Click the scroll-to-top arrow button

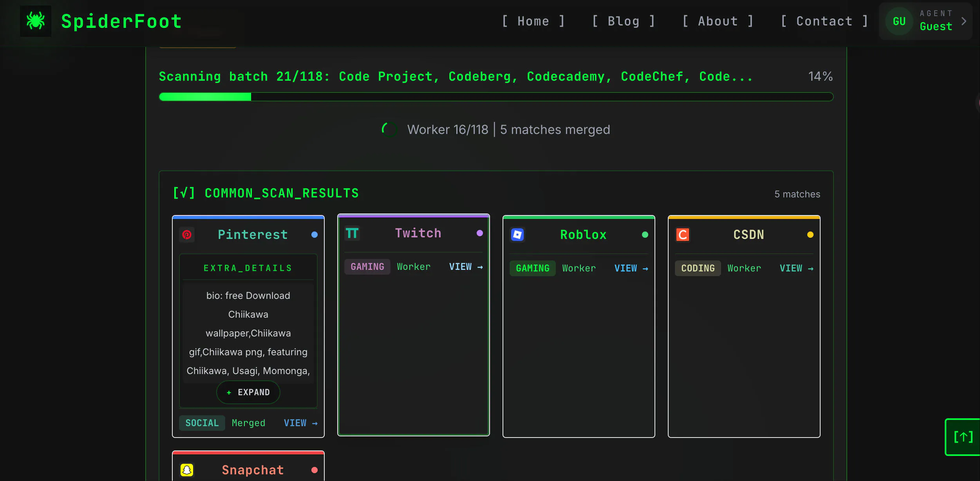[963, 437]
